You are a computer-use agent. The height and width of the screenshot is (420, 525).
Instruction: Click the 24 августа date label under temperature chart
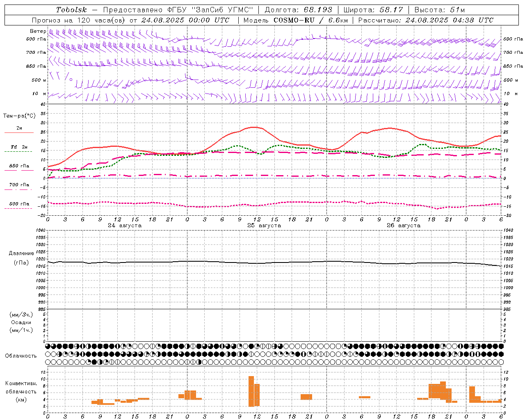(125, 226)
